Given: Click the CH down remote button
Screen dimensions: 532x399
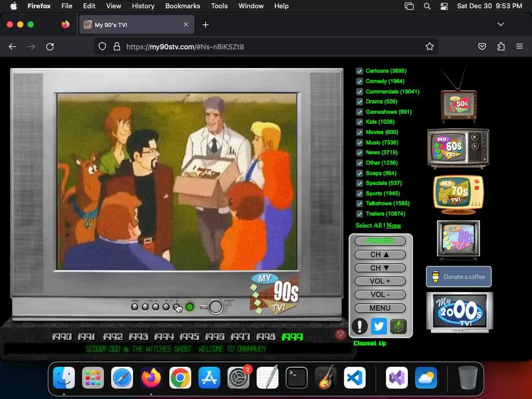Looking at the screenshot, I should (380, 268).
